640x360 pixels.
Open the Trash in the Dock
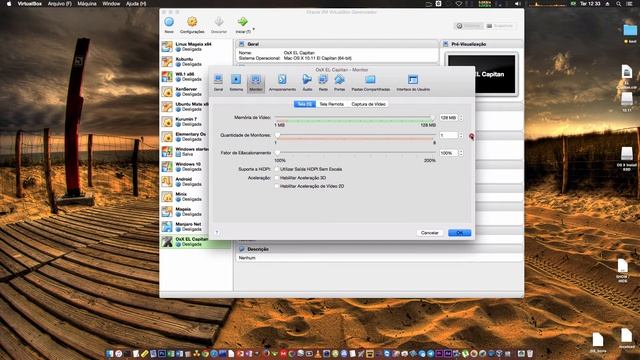530,353
